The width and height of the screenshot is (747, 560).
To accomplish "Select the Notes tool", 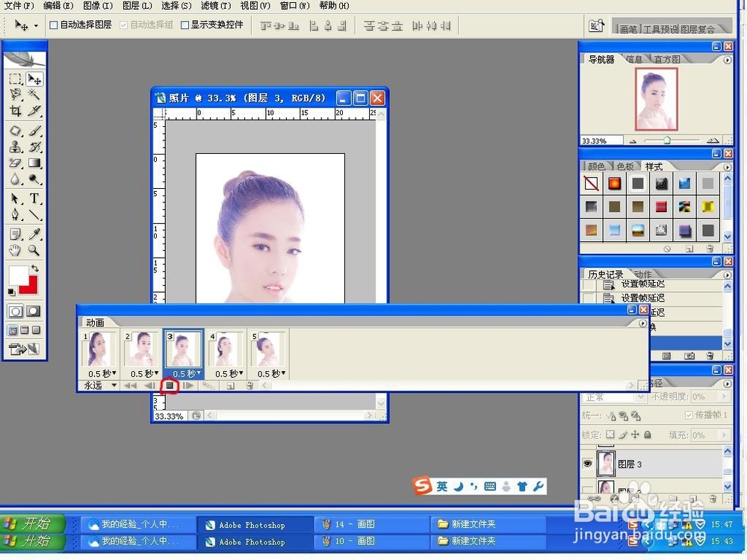I will pyautogui.click(x=15, y=234).
